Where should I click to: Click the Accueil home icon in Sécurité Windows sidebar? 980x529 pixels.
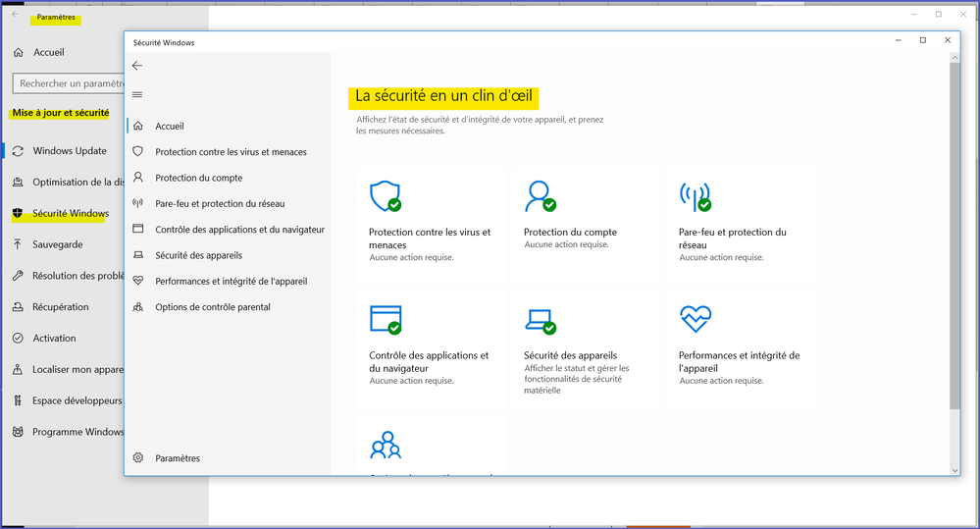(x=138, y=126)
